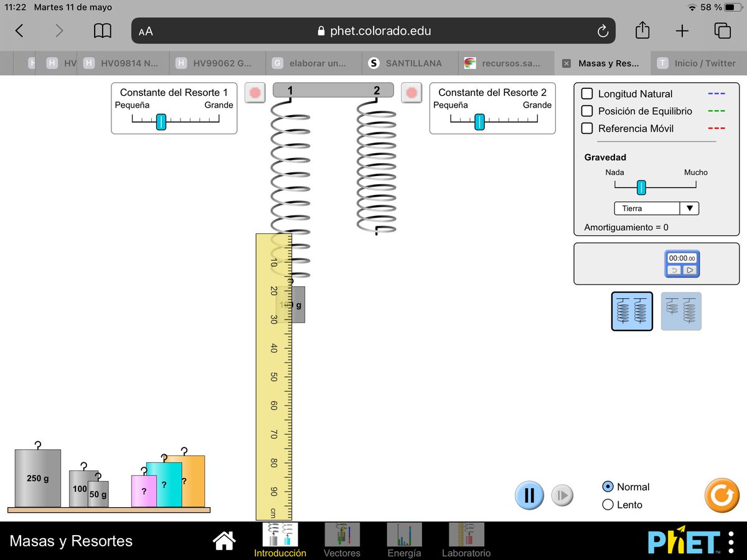
Task: Pause the simulation
Action: (x=530, y=495)
